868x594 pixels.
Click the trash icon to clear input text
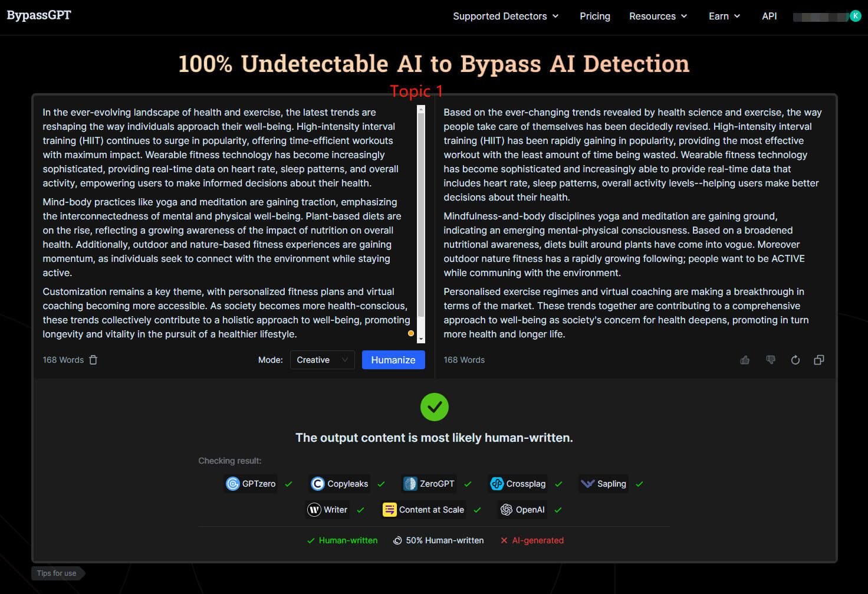click(93, 360)
